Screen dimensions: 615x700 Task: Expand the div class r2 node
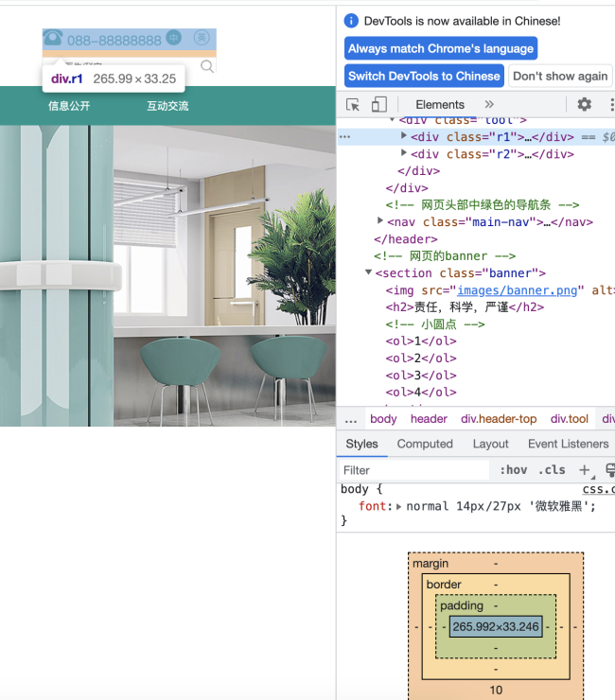coord(403,153)
